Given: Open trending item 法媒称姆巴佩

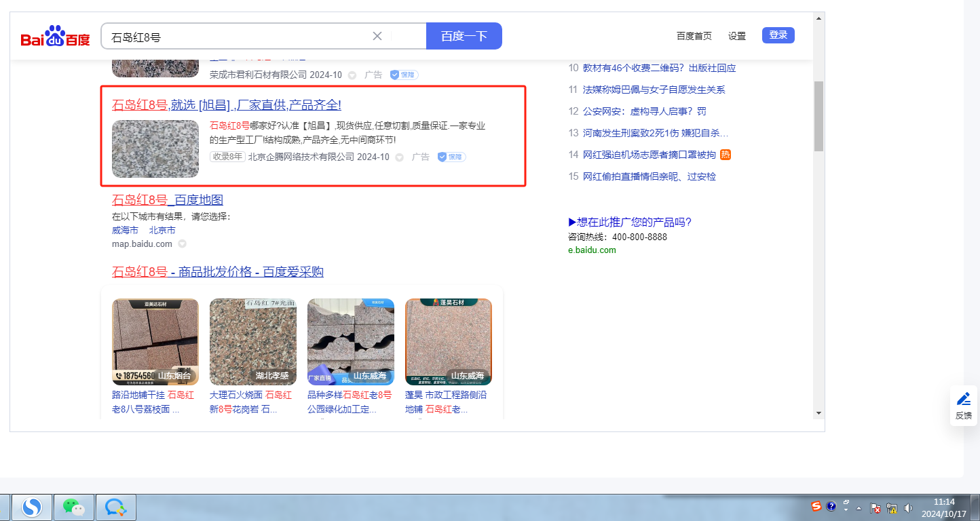Looking at the screenshot, I should [654, 90].
